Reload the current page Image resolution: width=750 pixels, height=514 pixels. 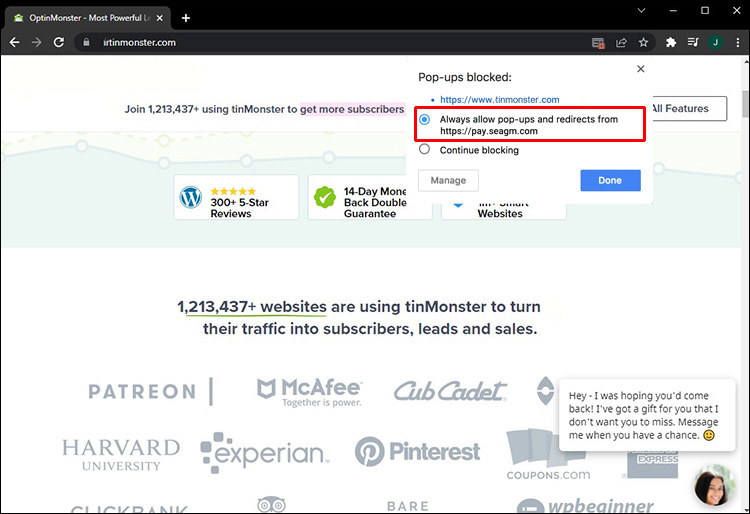coord(59,43)
